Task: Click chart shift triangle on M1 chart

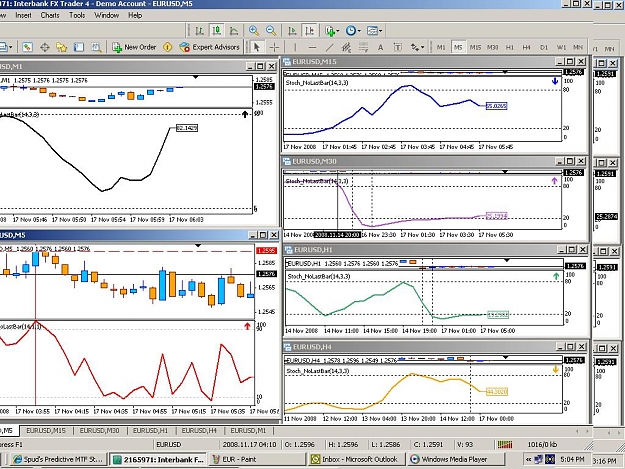Action: (x=196, y=77)
